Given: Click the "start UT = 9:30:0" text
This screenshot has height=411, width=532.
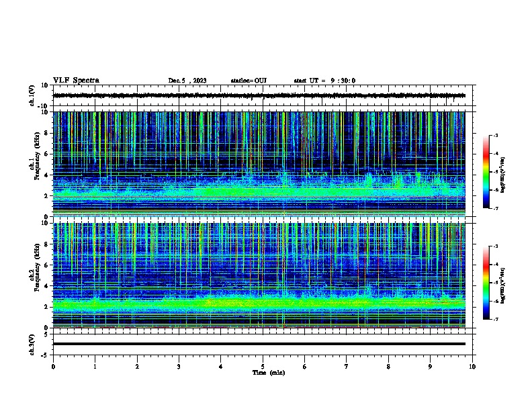Looking at the screenshot, I should 324,81.
